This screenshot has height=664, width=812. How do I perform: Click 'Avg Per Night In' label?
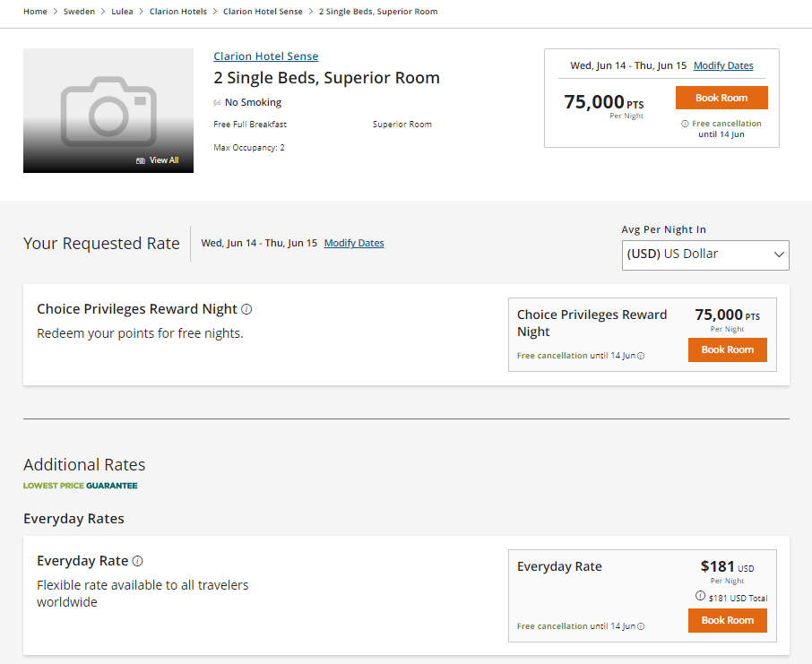coord(664,229)
